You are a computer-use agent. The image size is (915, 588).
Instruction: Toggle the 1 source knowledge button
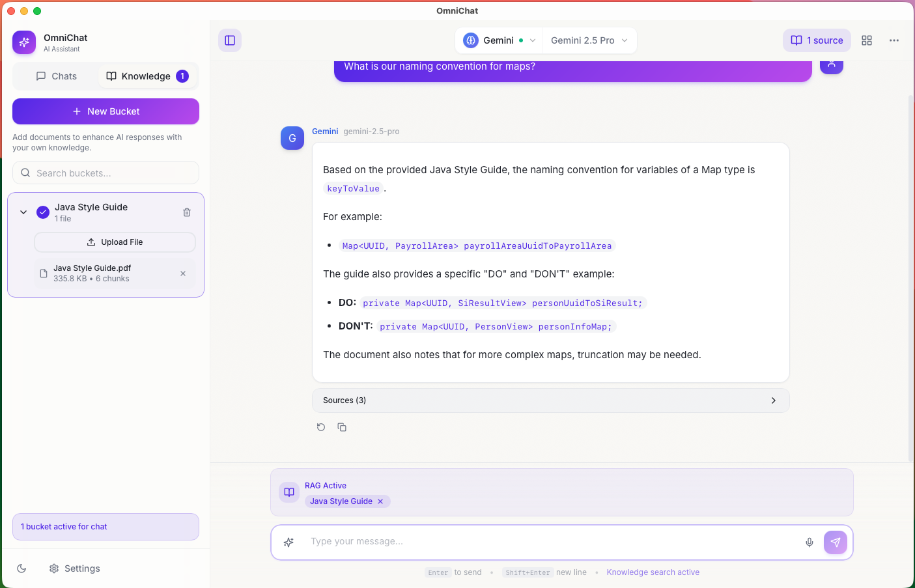tap(817, 40)
